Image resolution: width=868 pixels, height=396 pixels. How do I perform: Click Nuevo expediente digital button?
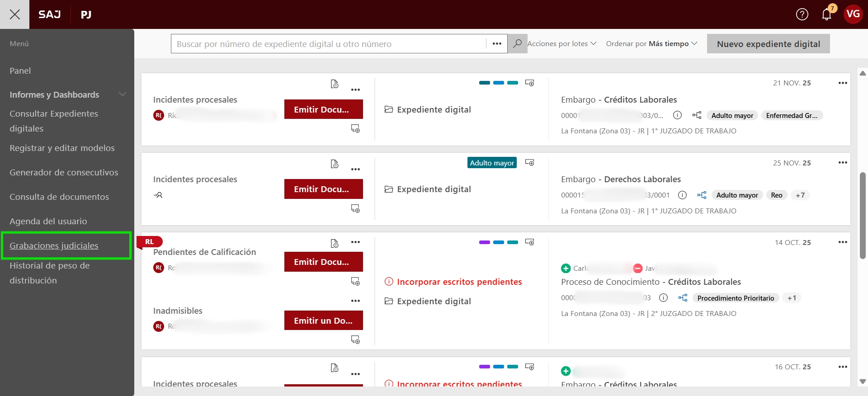coord(768,44)
